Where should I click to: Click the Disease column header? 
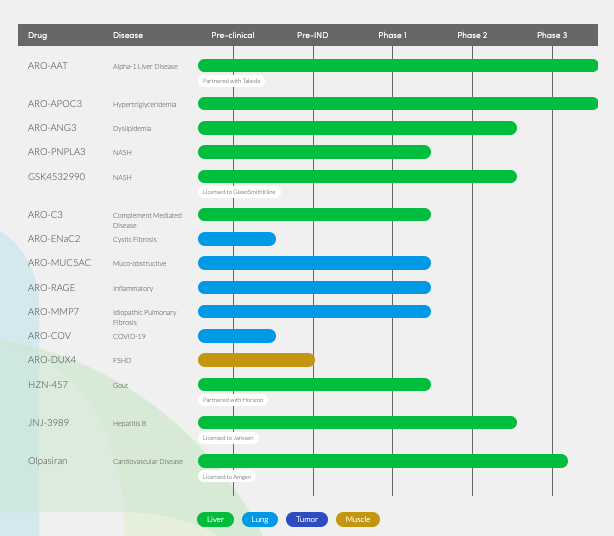tap(128, 35)
